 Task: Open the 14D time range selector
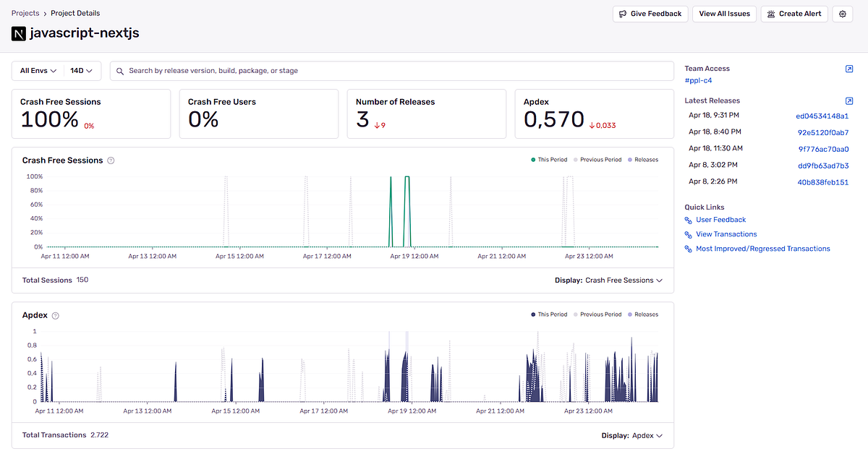pos(81,70)
